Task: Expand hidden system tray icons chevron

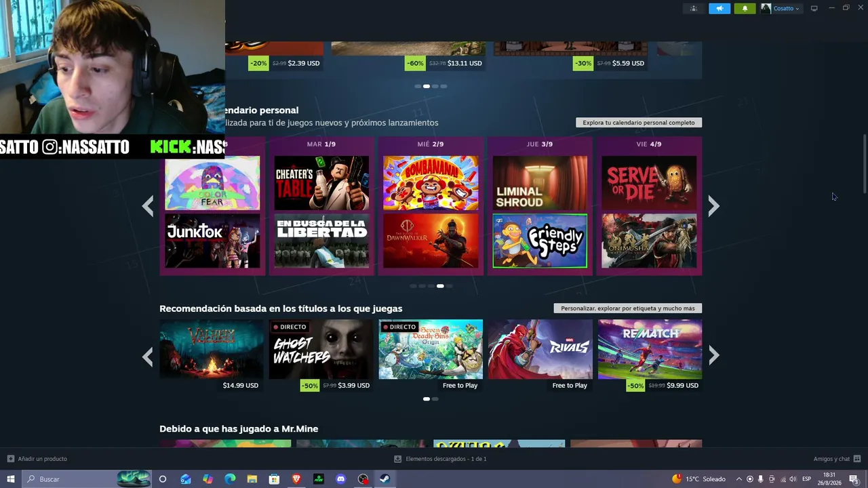Action: click(x=738, y=479)
